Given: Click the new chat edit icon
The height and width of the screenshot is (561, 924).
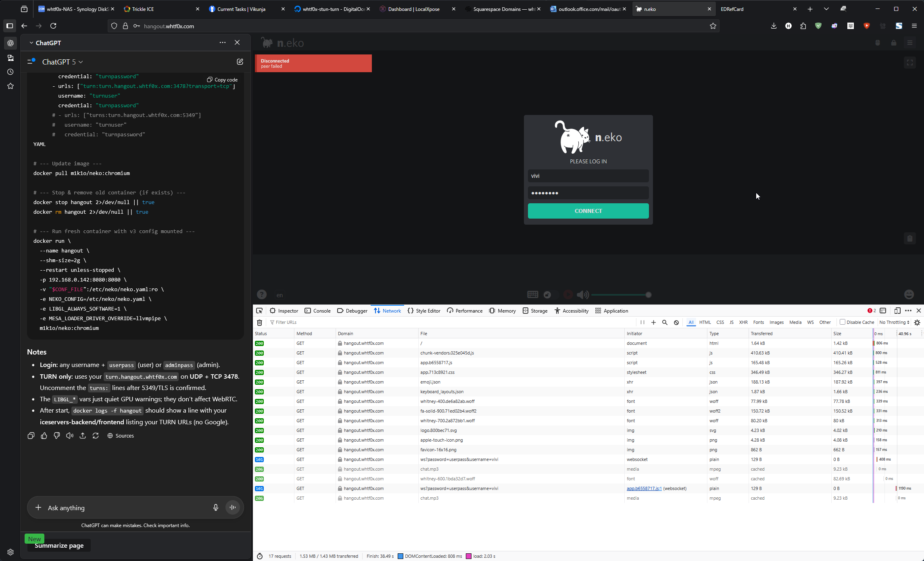Looking at the screenshot, I should point(240,62).
